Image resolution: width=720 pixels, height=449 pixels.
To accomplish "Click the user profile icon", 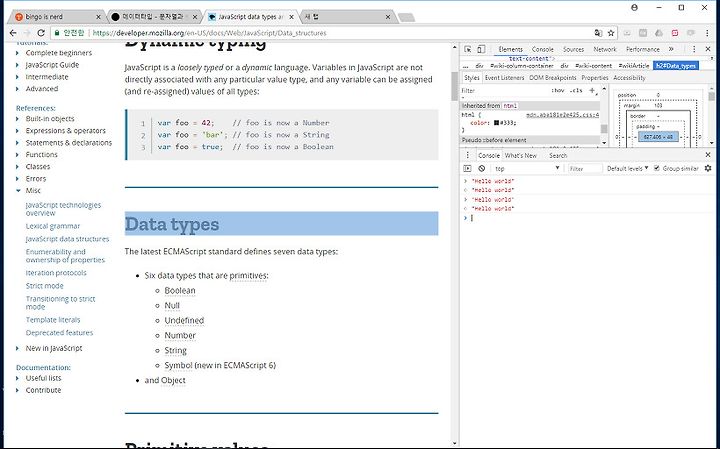I will (635, 7).
